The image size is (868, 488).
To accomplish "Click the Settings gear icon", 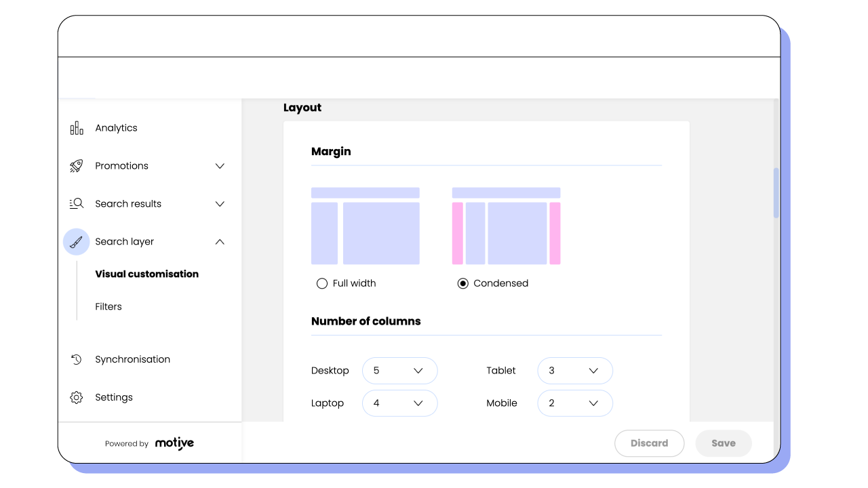I will [77, 398].
